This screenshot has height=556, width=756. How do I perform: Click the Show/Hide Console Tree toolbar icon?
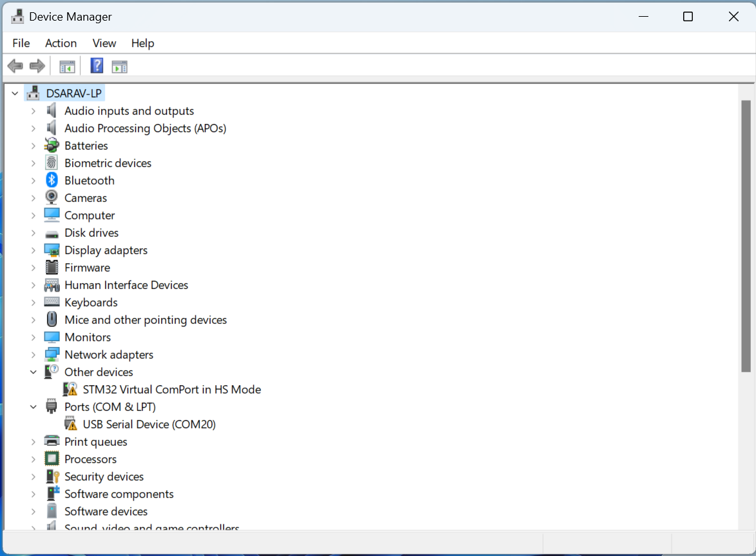(66, 65)
